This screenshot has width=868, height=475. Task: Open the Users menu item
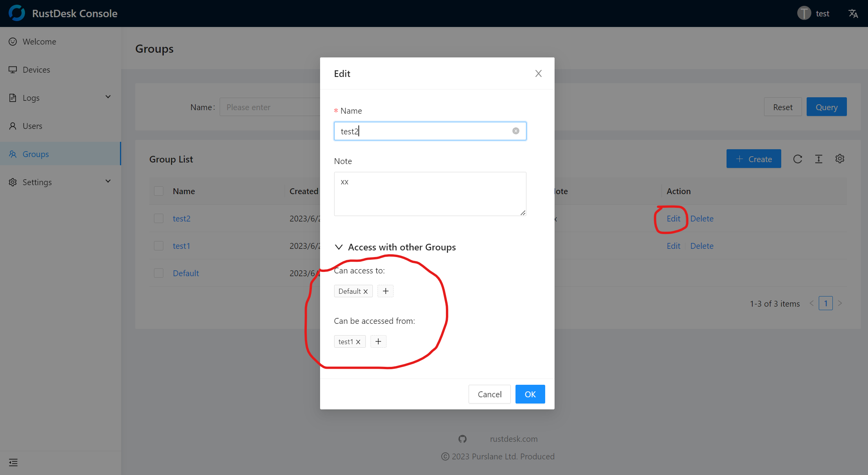32,126
